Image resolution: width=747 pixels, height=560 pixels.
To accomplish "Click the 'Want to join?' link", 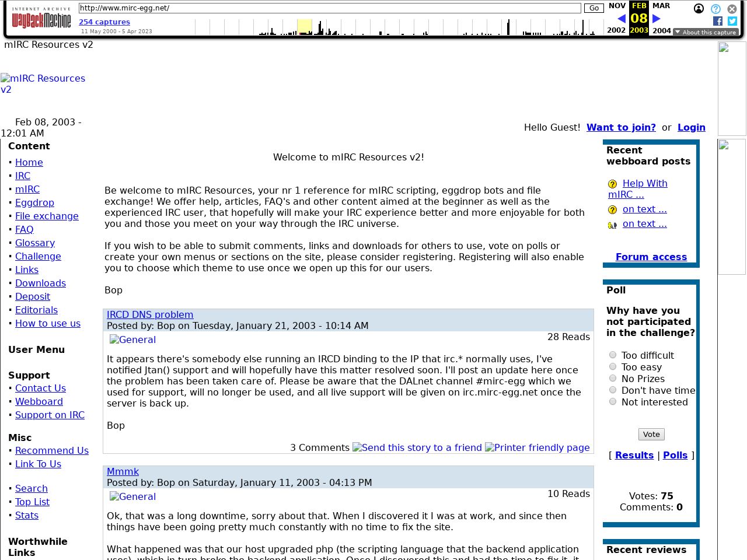I will tap(621, 127).
